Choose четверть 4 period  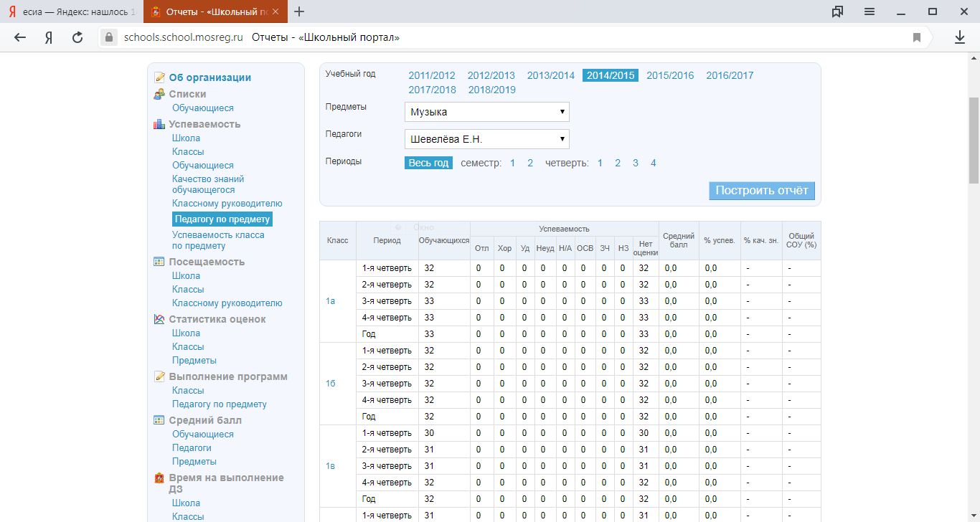click(653, 163)
